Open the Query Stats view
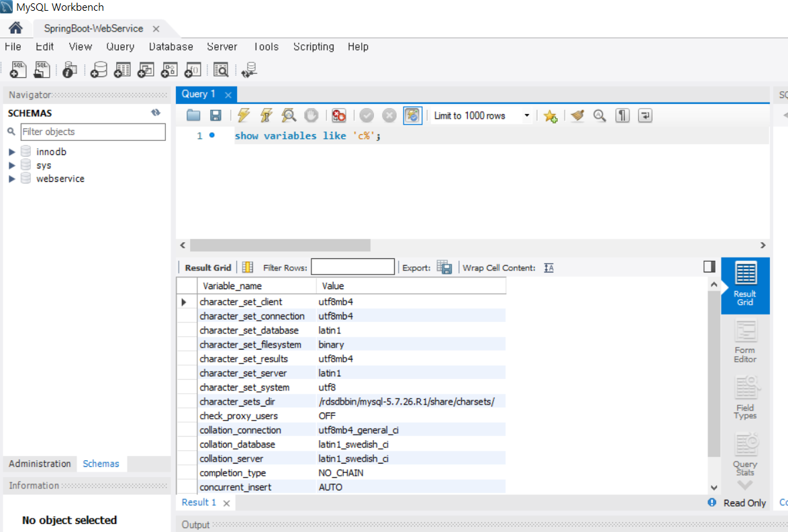Viewport: 788px width, 532px height. [x=745, y=455]
